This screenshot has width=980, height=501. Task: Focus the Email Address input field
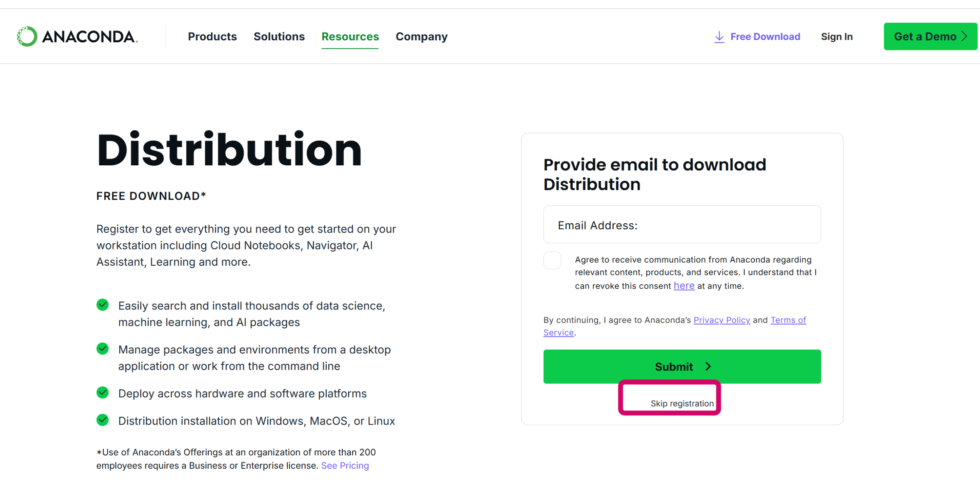coord(682,225)
